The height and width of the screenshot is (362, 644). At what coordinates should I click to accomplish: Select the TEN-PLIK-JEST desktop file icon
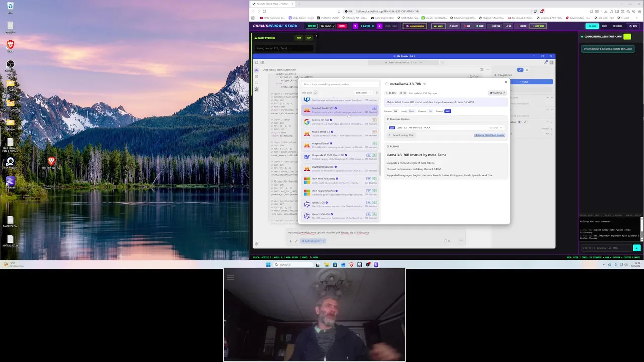point(51,163)
